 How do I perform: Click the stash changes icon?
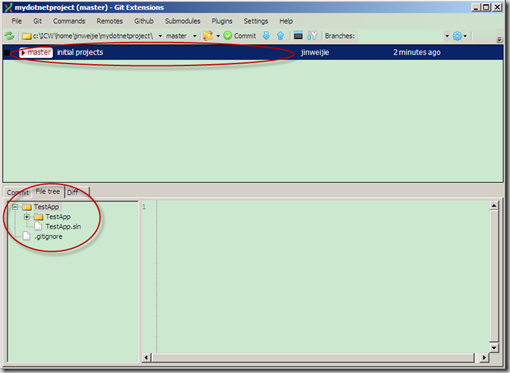208,36
